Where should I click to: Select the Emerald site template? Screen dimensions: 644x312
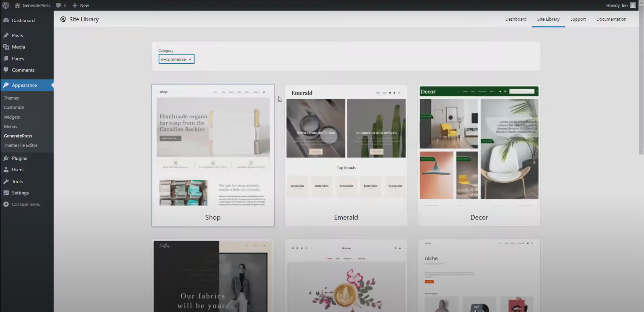(346, 155)
